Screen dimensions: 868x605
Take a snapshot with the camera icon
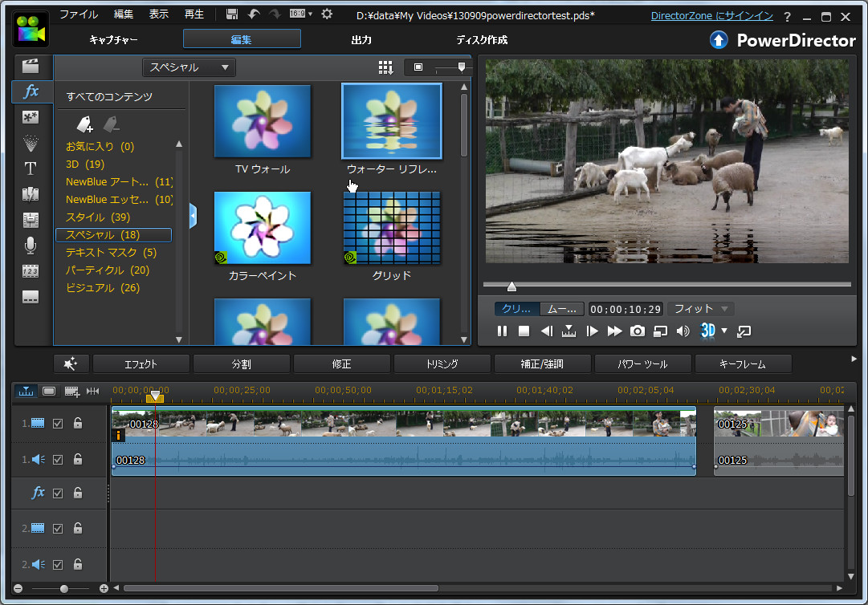tap(637, 331)
